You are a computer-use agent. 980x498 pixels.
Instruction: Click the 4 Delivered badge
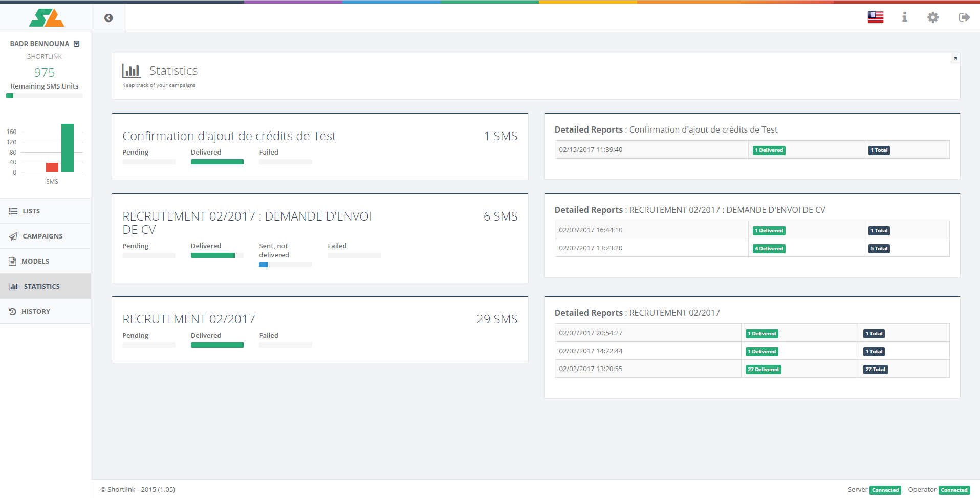point(769,249)
